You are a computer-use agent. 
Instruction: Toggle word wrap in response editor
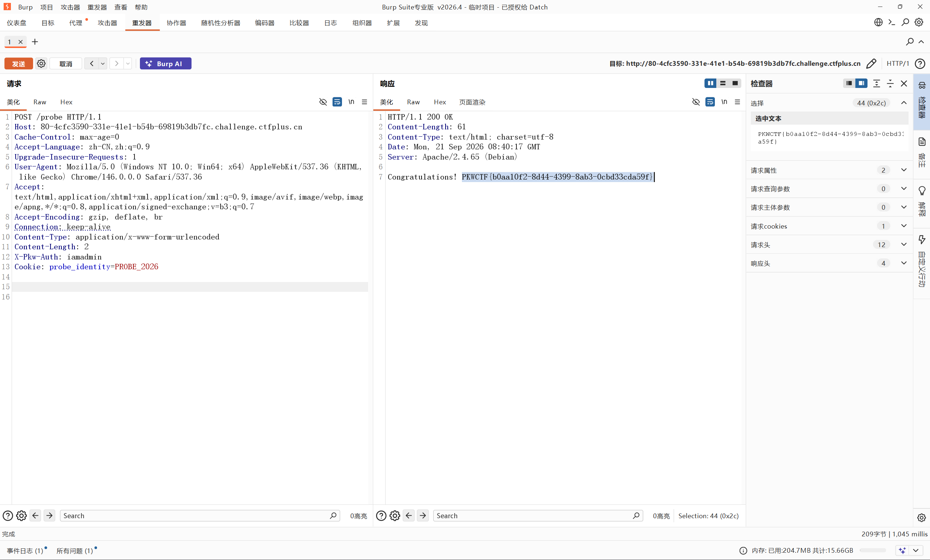point(710,102)
